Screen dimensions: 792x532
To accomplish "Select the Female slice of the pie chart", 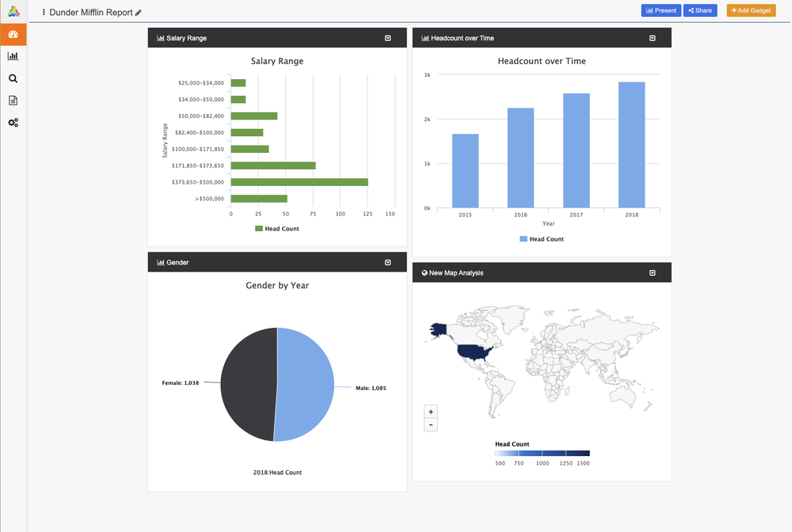I will coord(249,385).
